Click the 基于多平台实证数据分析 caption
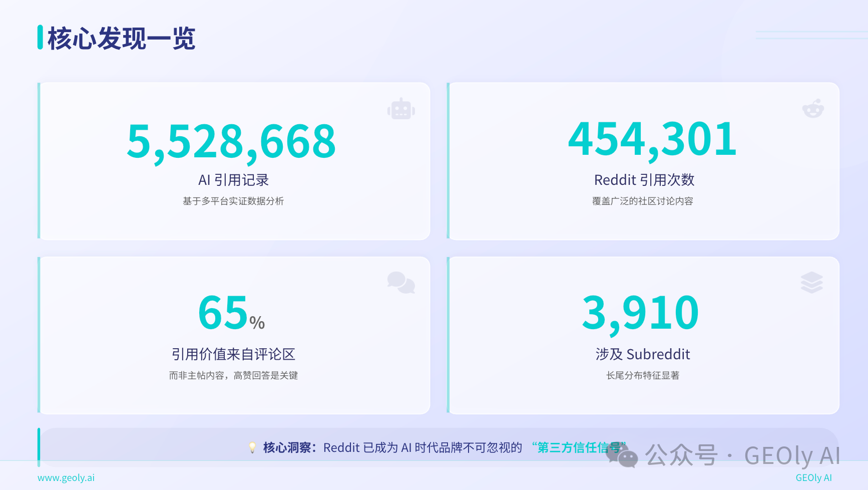The height and width of the screenshot is (490, 868). (233, 201)
